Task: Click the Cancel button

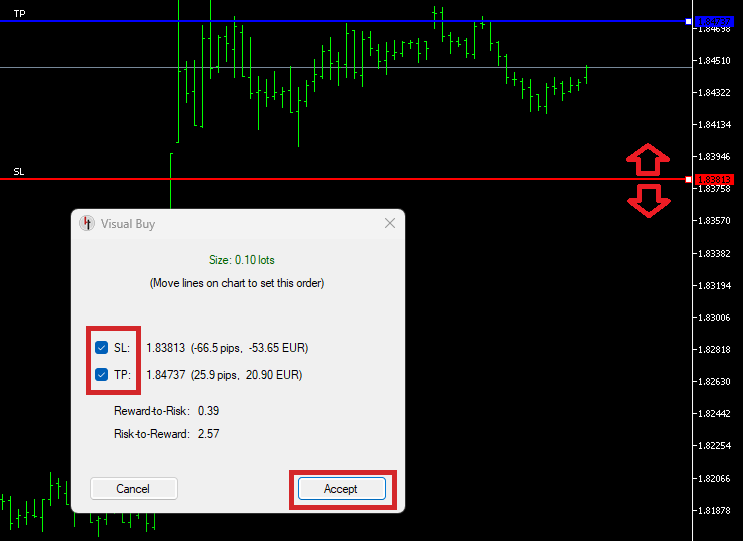Action: [134, 488]
